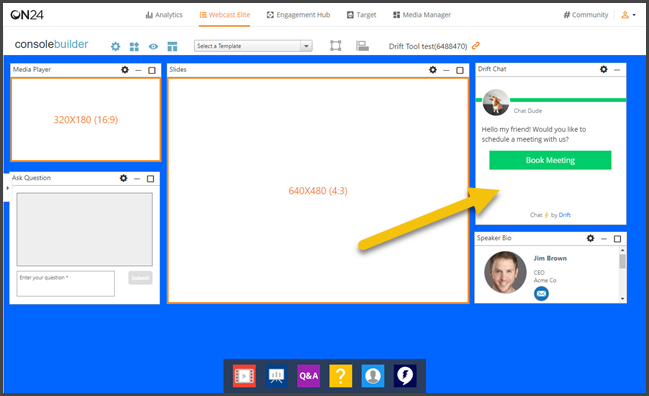The width and height of the screenshot is (649, 396).
Task: Open the media player film dock icon
Action: tap(244, 376)
